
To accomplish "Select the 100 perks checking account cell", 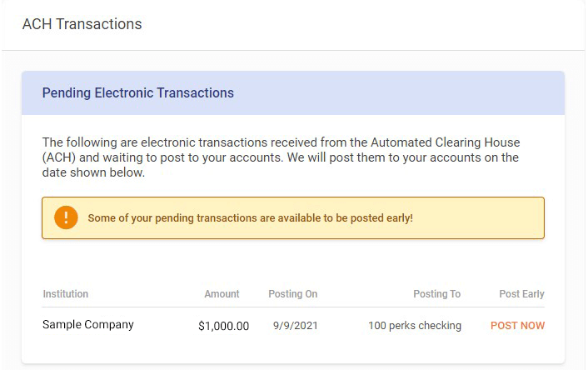I will (414, 326).
